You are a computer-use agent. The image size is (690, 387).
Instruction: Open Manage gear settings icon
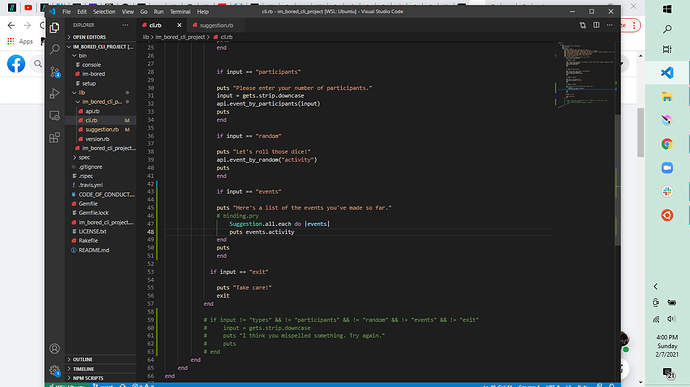[x=55, y=371]
